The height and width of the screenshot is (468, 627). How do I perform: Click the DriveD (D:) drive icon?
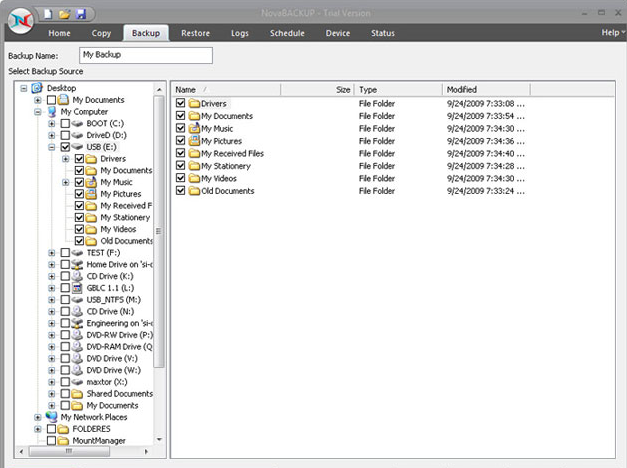tap(77, 135)
